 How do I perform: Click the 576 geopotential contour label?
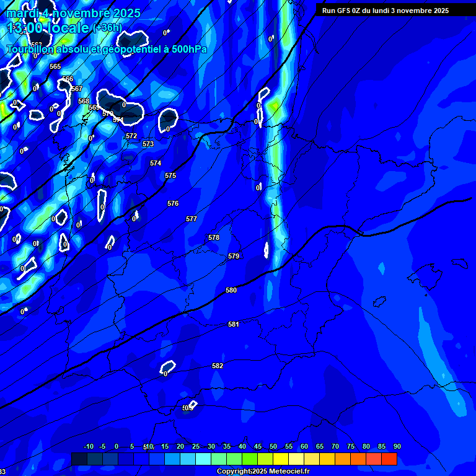pyautogui.click(x=173, y=203)
